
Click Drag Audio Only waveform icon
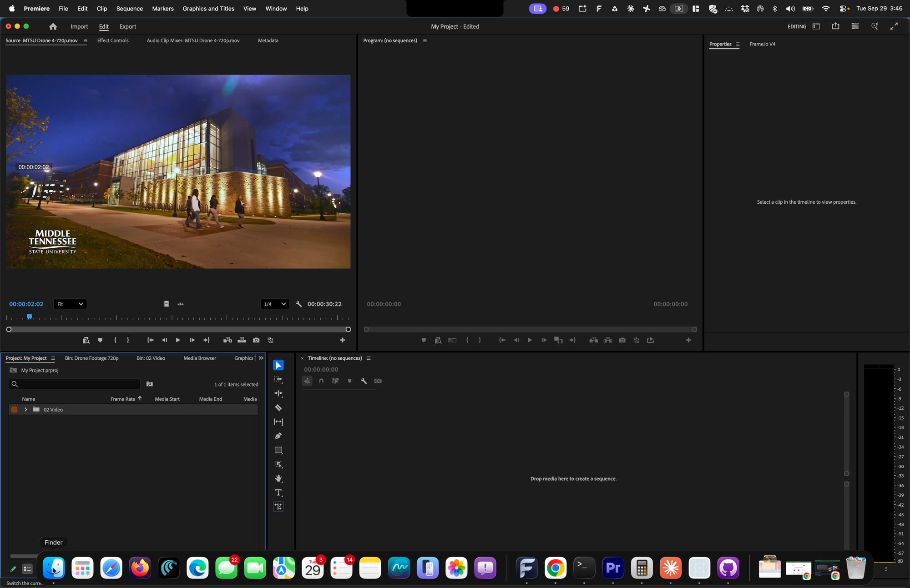click(x=181, y=304)
